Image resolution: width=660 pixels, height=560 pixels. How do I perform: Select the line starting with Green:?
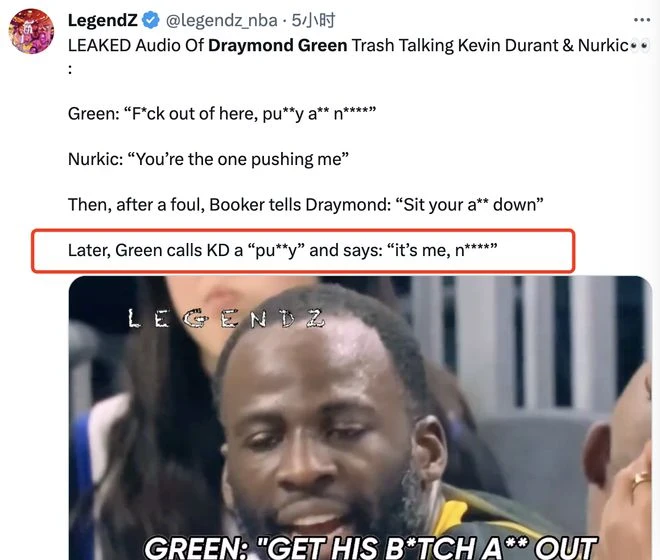point(222,114)
